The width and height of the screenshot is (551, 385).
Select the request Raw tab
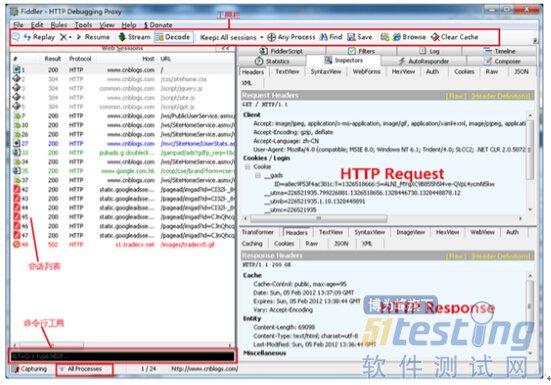(492, 72)
